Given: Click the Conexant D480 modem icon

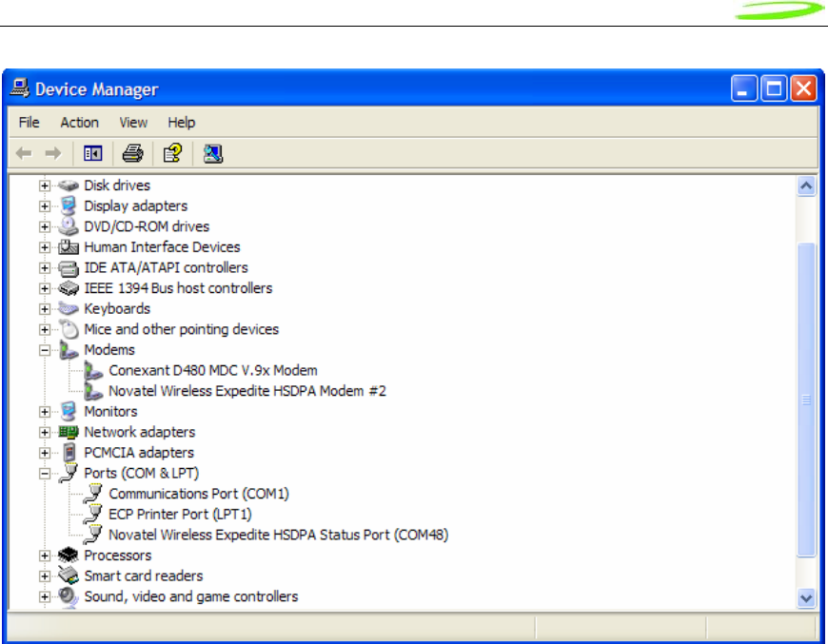Looking at the screenshot, I should pyautogui.click(x=93, y=371).
